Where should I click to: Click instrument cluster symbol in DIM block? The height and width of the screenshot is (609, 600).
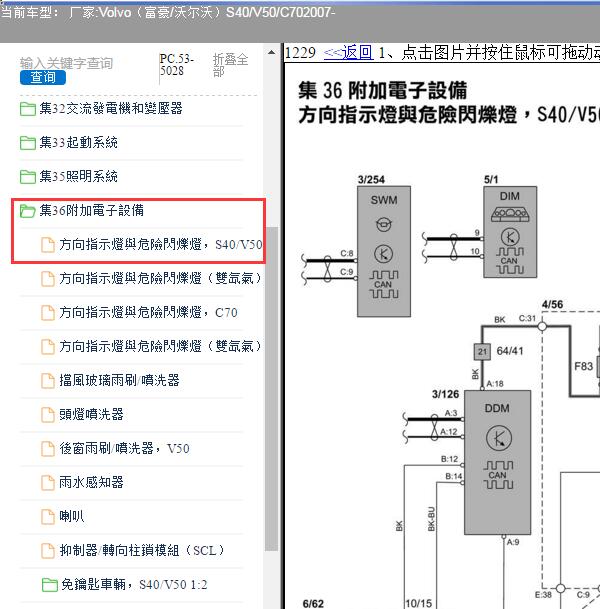tap(510, 215)
